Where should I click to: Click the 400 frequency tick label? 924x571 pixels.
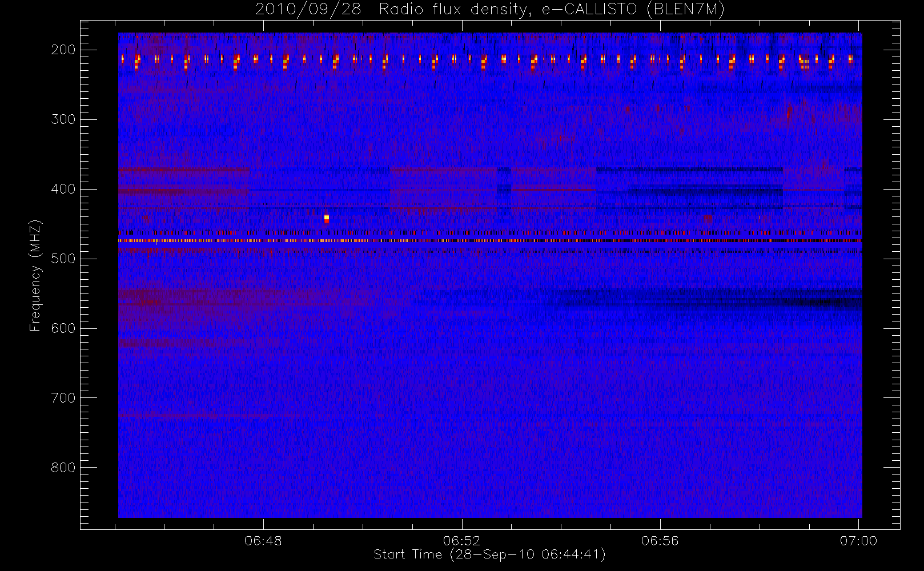63,189
